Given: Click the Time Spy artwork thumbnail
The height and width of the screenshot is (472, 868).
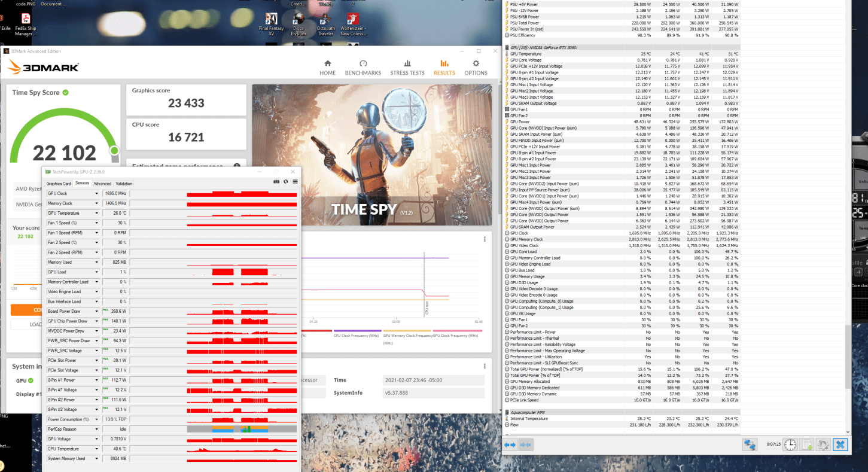Looking at the screenshot, I should pos(371,154).
